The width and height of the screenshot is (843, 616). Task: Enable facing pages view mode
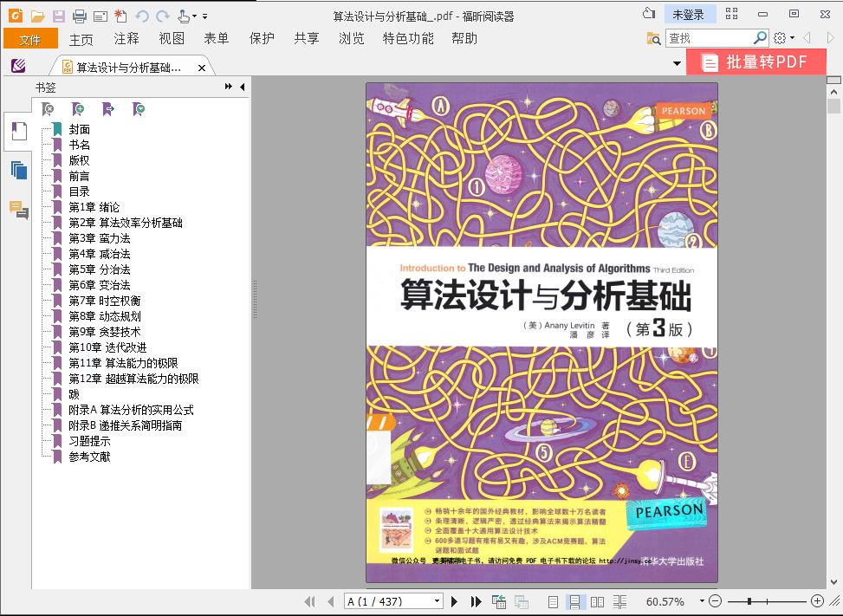click(x=597, y=601)
